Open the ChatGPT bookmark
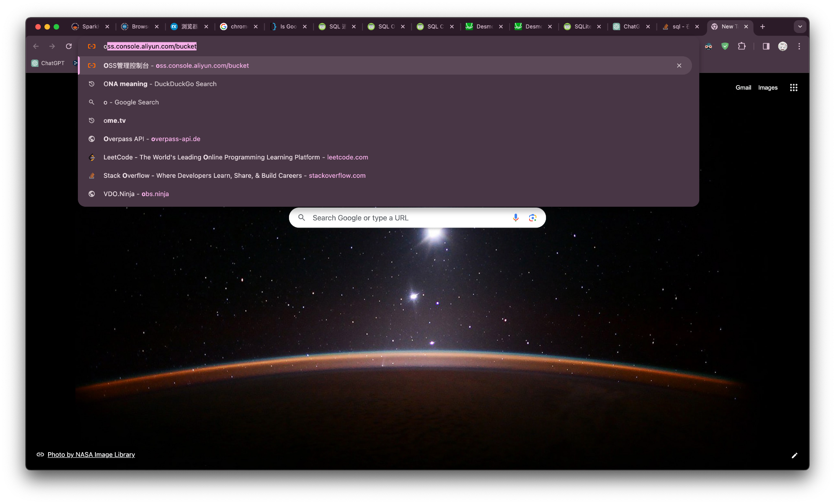 pyautogui.click(x=48, y=63)
